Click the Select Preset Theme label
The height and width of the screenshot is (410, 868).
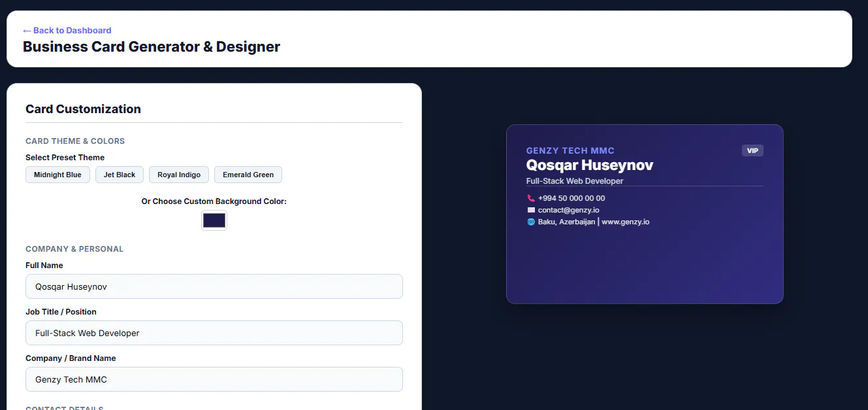tap(65, 158)
